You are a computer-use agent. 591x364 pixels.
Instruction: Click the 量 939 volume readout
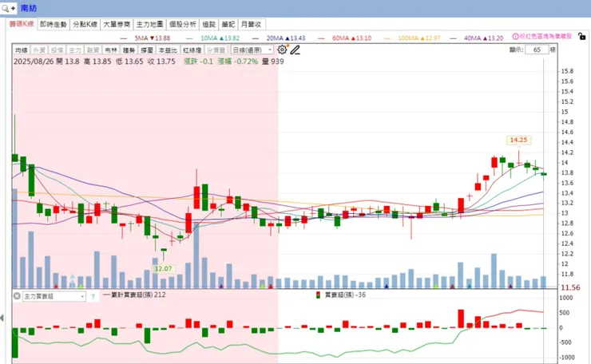click(273, 61)
